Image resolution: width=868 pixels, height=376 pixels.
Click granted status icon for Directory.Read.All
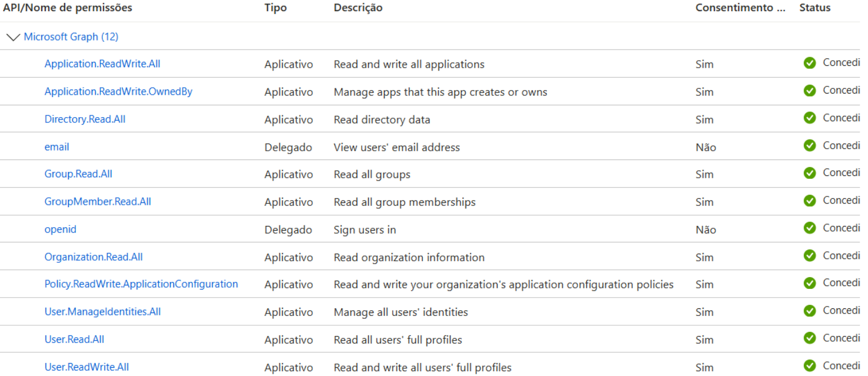click(x=810, y=118)
